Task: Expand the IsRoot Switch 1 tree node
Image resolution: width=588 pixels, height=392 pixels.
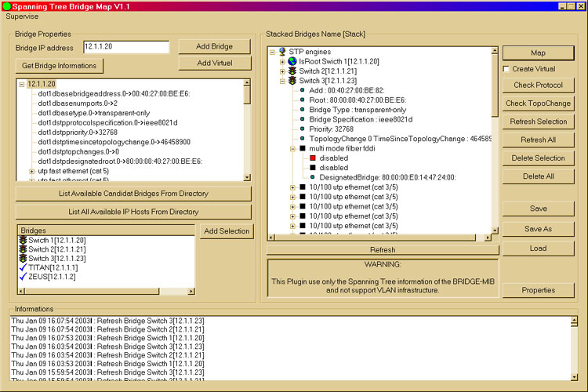Action: [x=282, y=61]
